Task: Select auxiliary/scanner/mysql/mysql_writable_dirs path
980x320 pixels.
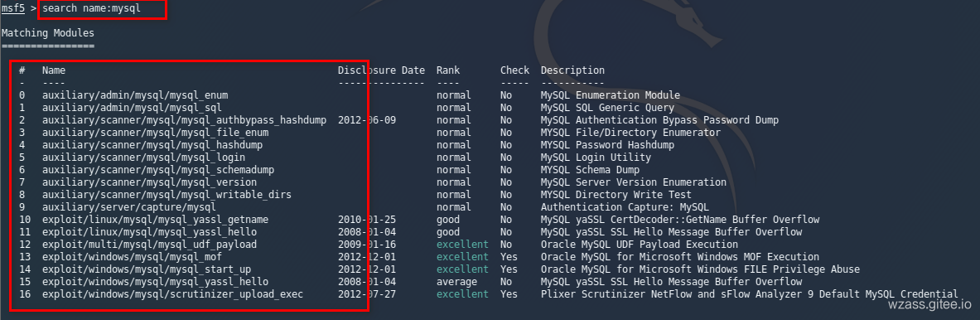Action: (167, 195)
